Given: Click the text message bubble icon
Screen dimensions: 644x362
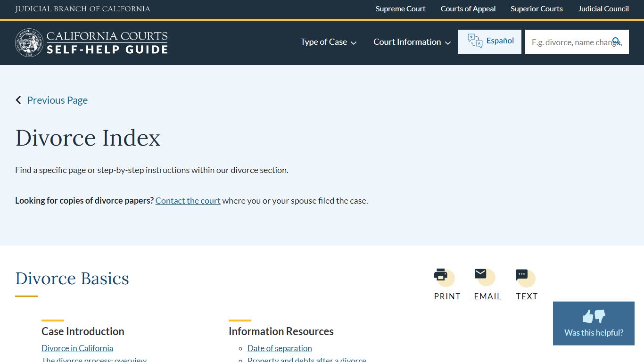Looking at the screenshot, I should pyautogui.click(x=521, y=275).
